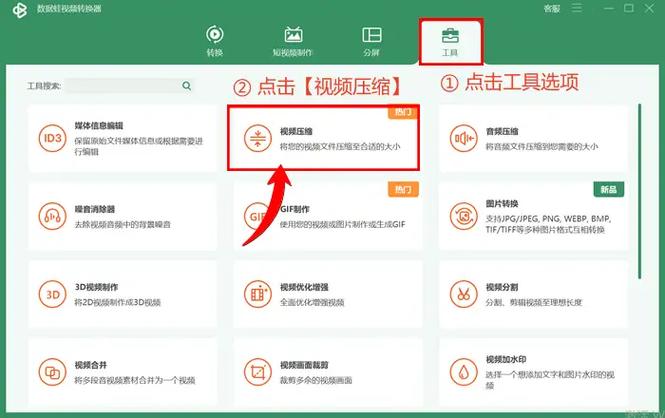
Task: Click description 将多段音视频素材合并为一个视频
Action: [135, 380]
